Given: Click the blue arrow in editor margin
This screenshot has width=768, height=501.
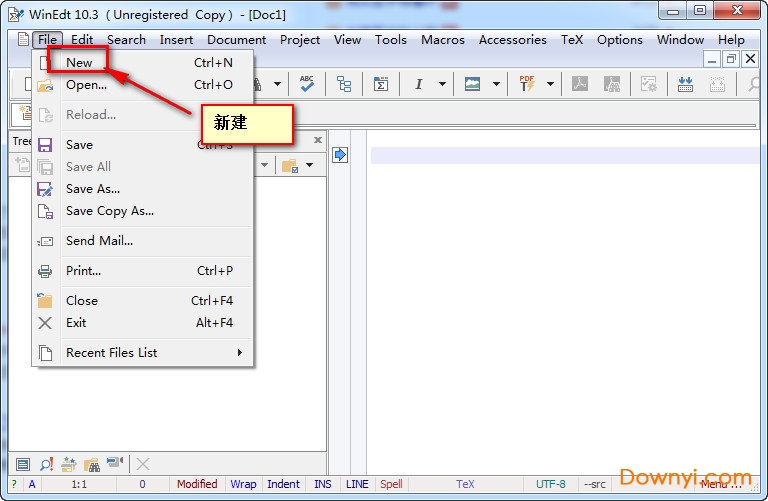Looking at the screenshot, I should click(340, 155).
